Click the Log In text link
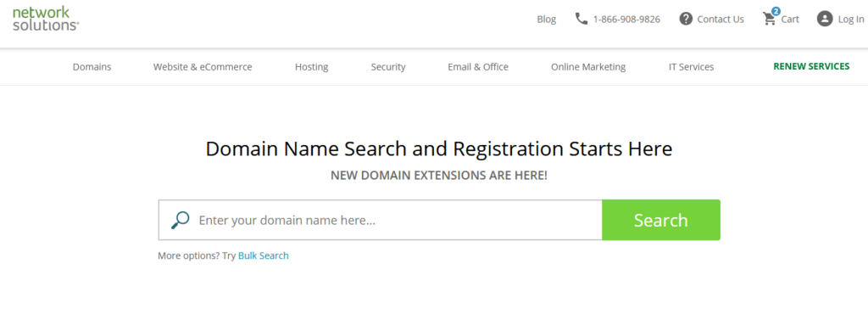Viewport: 868px width, 314px height. pos(851,20)
